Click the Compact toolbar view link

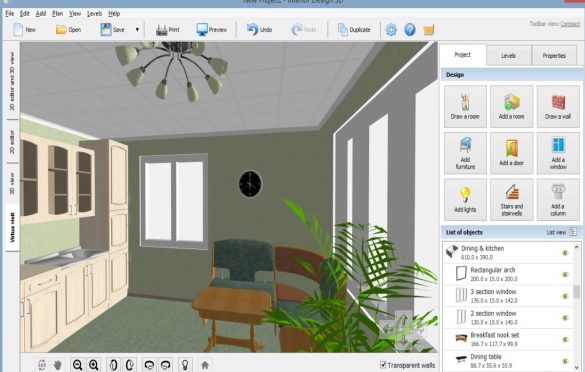point(570,24)
